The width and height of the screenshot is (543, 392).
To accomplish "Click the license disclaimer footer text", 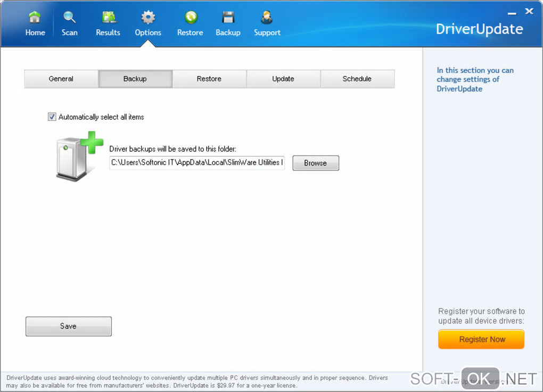I will pos(196,381).
